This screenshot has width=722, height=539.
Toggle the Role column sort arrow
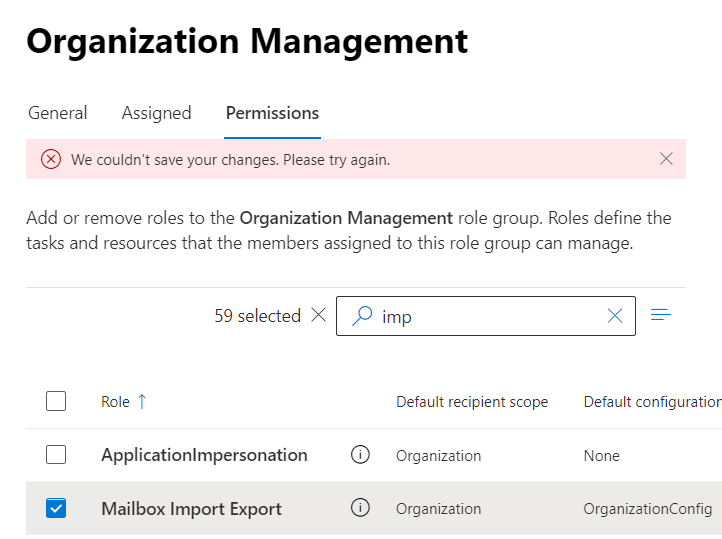pyautogui.click(x=141, y=402)
